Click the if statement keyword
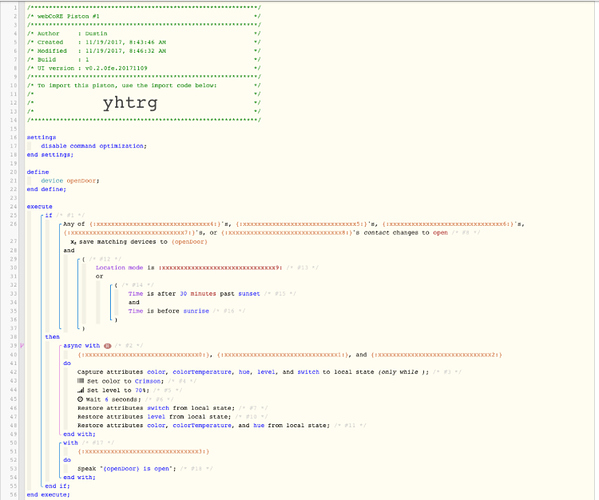The height and width of the screenshot is (500, 599). tap(49, 215)
